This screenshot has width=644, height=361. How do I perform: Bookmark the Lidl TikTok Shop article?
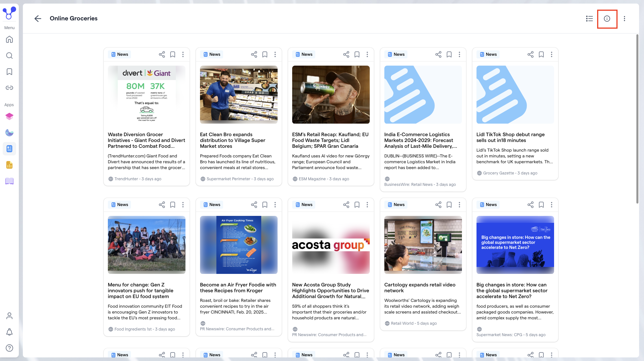(x=541, y=54)
